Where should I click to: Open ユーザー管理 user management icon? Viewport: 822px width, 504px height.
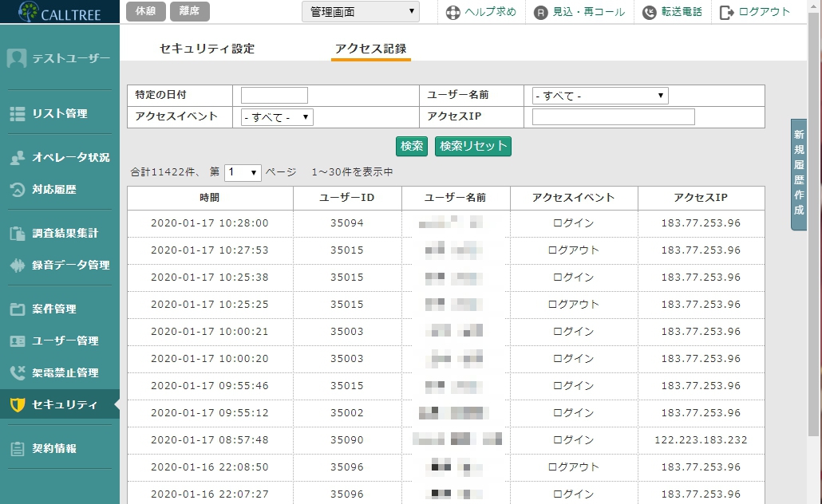coord(18,339)
